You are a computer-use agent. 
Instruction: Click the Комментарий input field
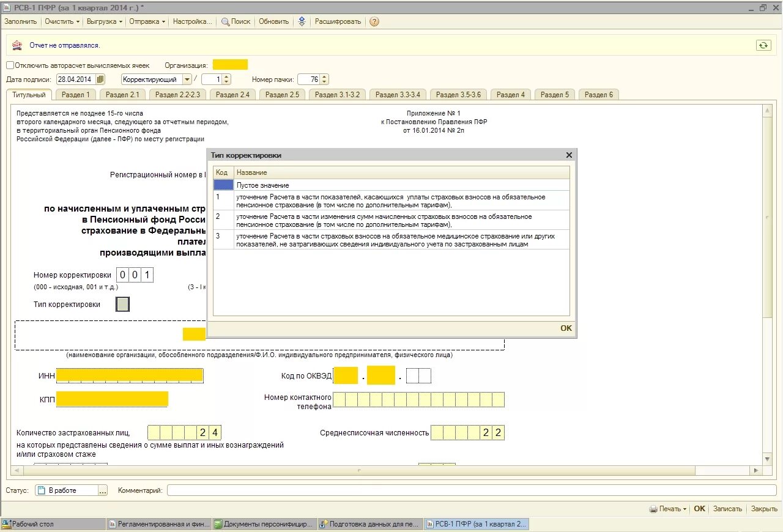472,490
